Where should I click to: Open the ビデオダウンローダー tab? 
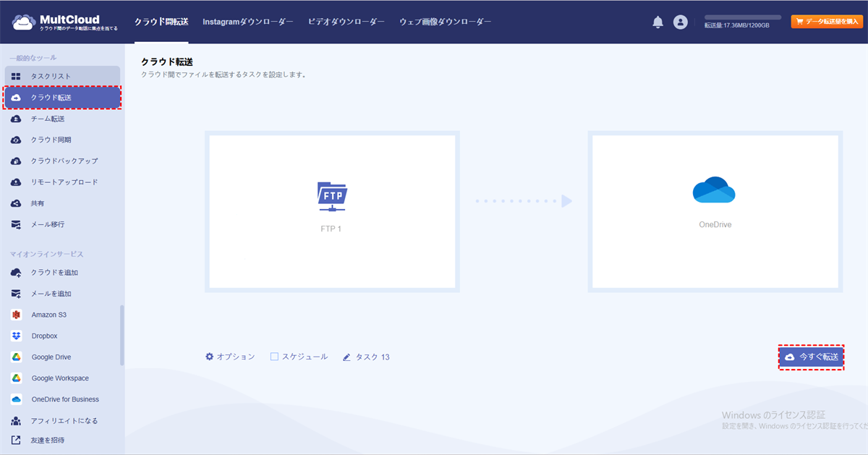pos(346,22)
